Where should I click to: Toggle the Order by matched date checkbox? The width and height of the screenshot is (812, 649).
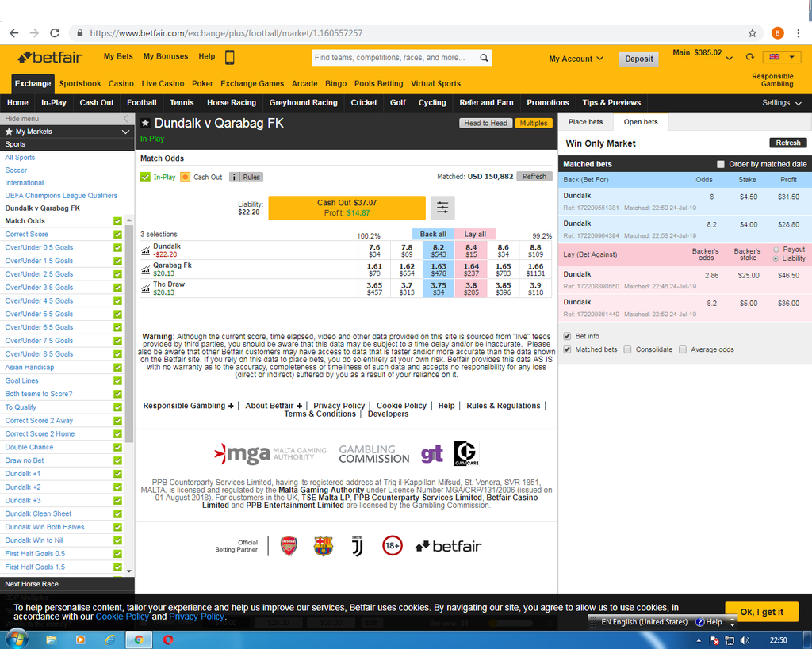pos(720,164)
